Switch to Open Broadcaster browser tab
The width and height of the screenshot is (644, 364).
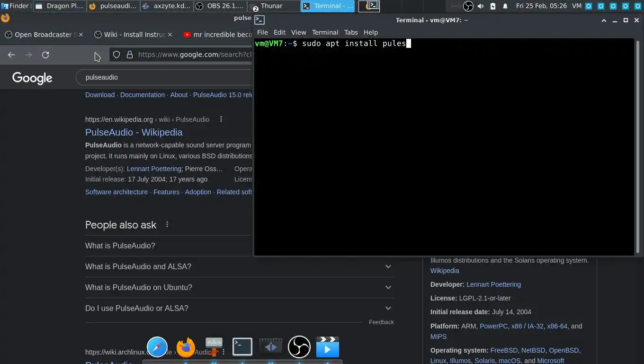coord(43,35)
